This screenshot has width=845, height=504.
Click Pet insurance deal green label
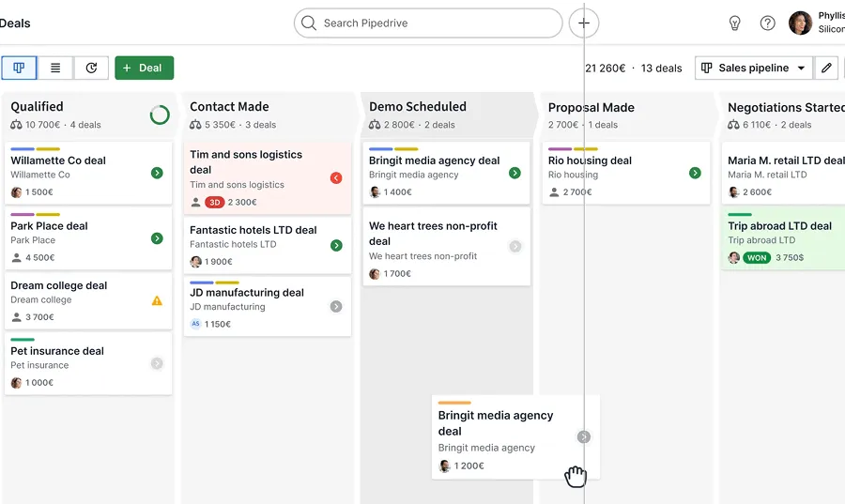[x=23, y=340]
